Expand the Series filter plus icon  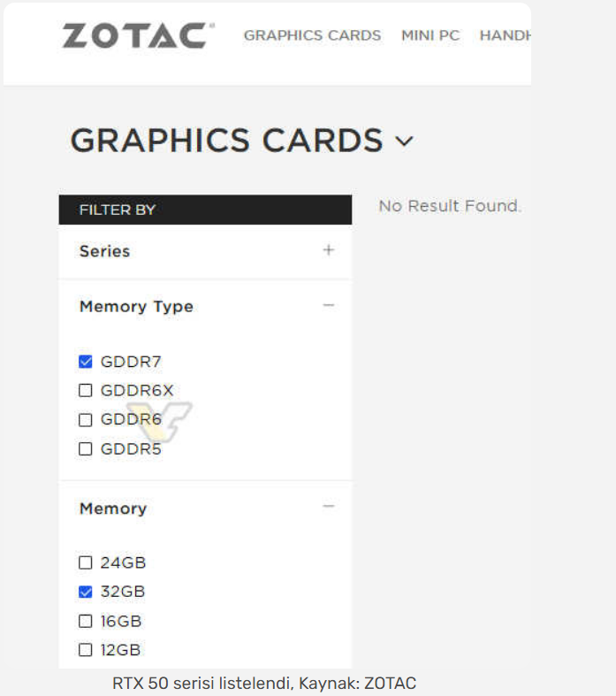(x=329, y=250)
